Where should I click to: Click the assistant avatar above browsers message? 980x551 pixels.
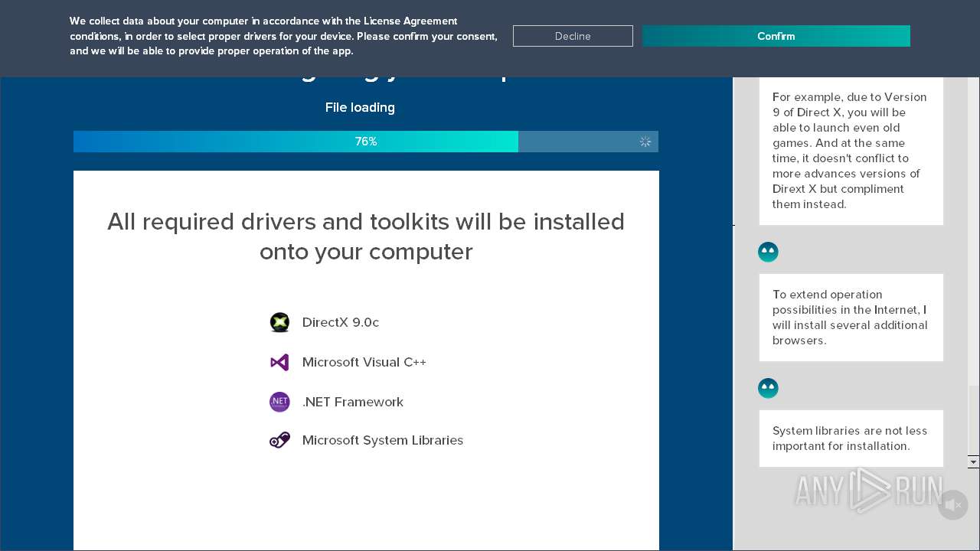[x=768, y=252]
